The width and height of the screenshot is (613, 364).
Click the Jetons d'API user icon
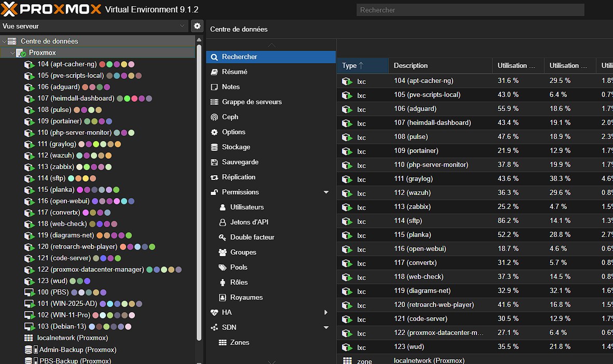222,222
